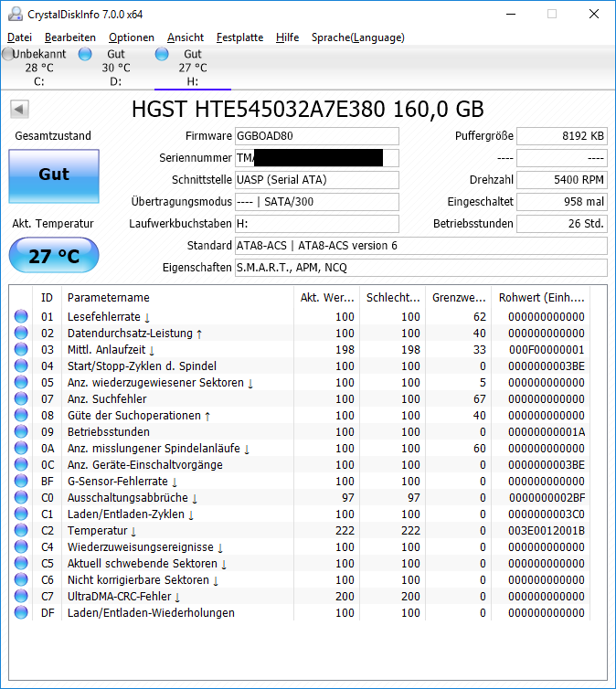Click the 27 °C temperature button
The image size is (616, 689).
pos(54,255)
